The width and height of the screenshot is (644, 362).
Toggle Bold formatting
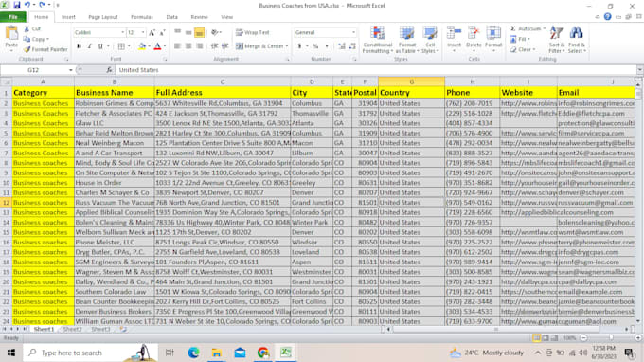click(x=79, y=46)
